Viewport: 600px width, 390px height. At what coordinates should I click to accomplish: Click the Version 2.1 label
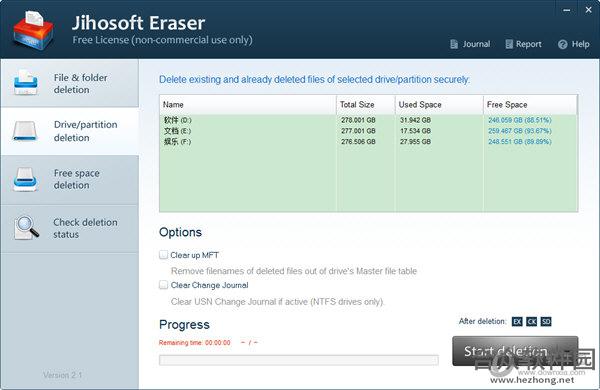62,375
